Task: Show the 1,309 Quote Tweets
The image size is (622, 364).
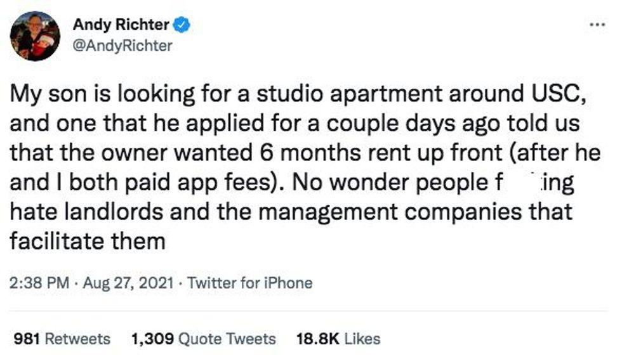Action: [x=203, y=339]
